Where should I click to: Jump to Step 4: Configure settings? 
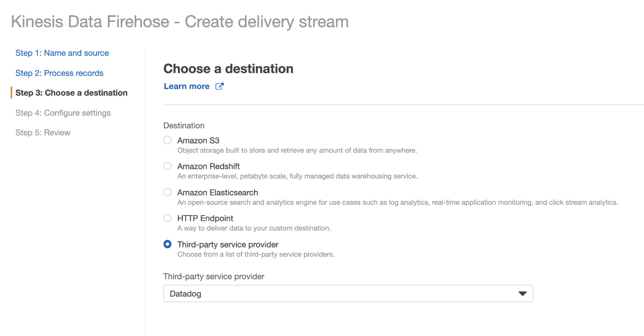63,113
